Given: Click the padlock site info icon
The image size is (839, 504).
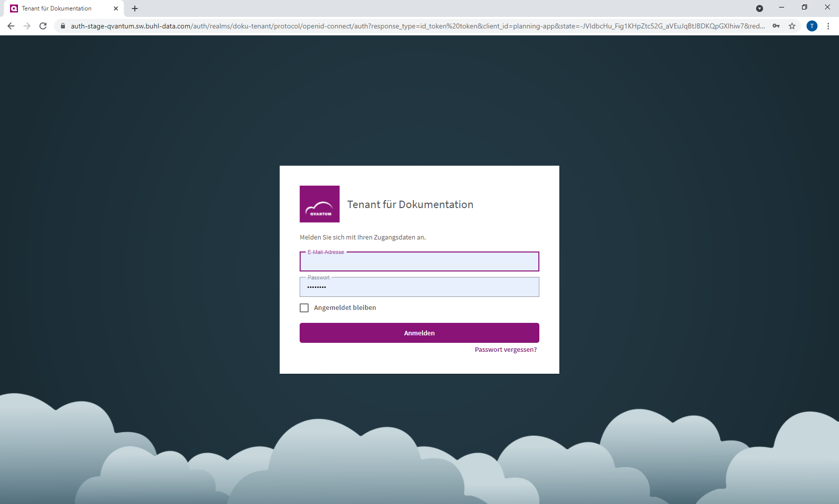Looking at the screenshot, I should coord(63,26).
